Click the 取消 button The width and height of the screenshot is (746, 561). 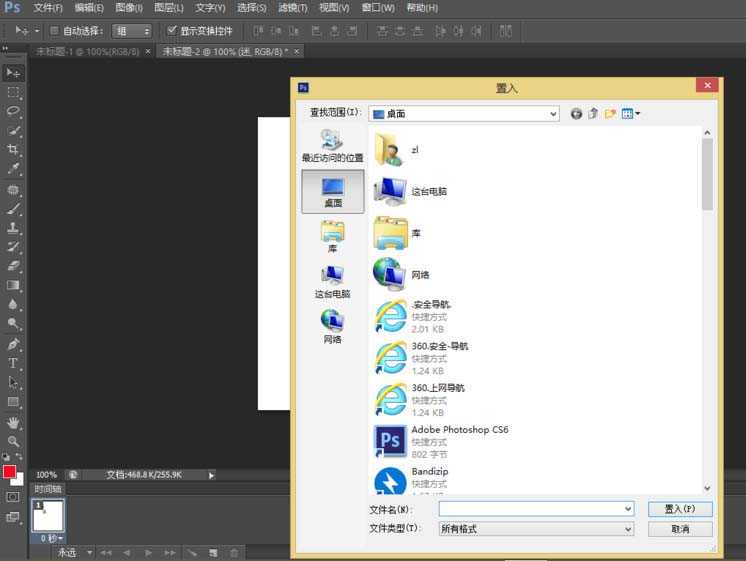680,529
